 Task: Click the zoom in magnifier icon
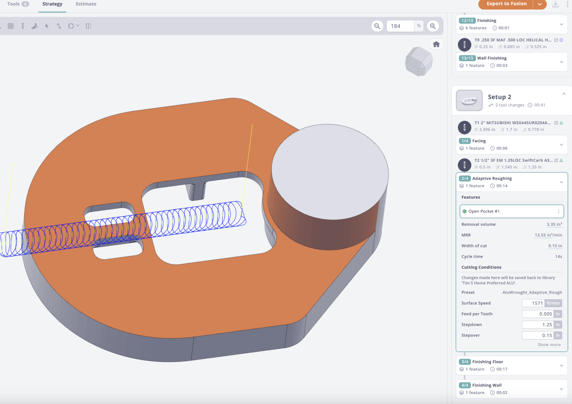click(433, 26)
